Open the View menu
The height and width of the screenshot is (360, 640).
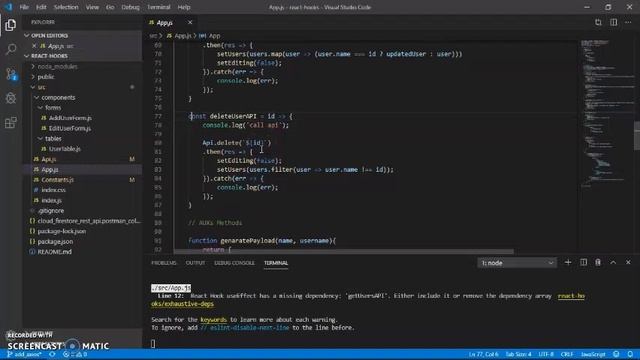[92, 7]
